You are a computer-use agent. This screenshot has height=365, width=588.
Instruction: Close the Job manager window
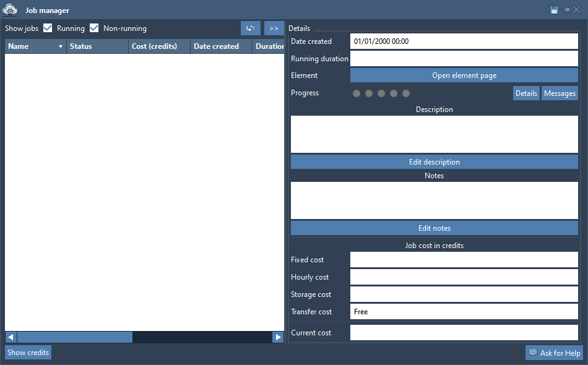point(576,10)
